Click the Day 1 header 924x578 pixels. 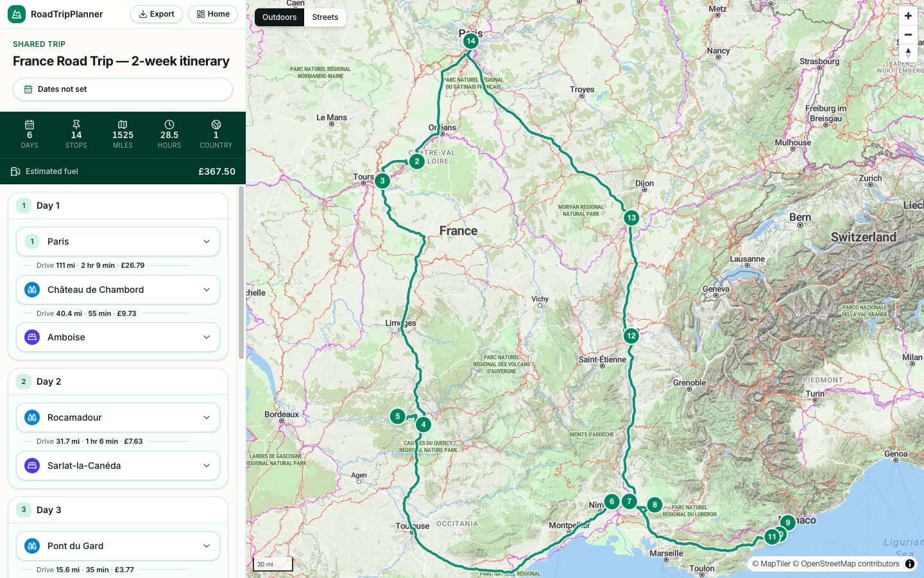tap(118, 206)
